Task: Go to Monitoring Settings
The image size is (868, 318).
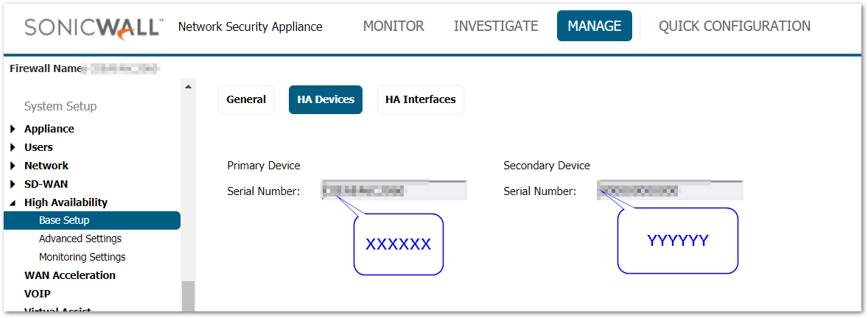Action: 82,257
